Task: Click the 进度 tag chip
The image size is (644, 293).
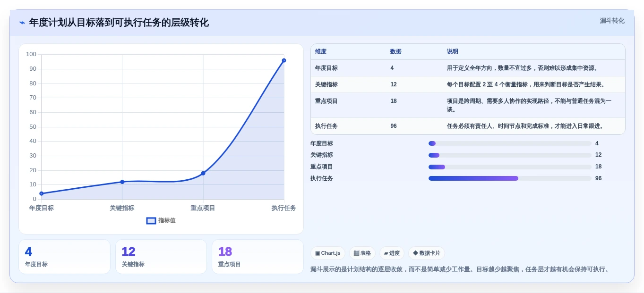Action: tap(392, 253)
